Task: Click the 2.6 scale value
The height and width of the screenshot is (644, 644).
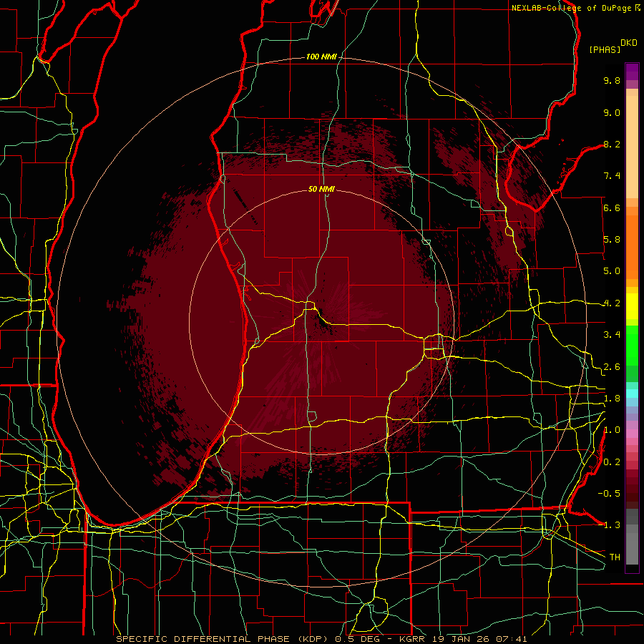Action: coord(612,367)
